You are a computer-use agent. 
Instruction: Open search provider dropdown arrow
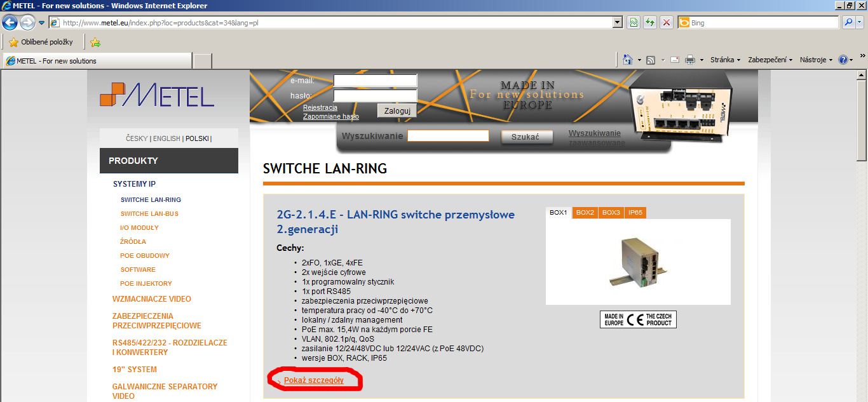pos(860,22)
